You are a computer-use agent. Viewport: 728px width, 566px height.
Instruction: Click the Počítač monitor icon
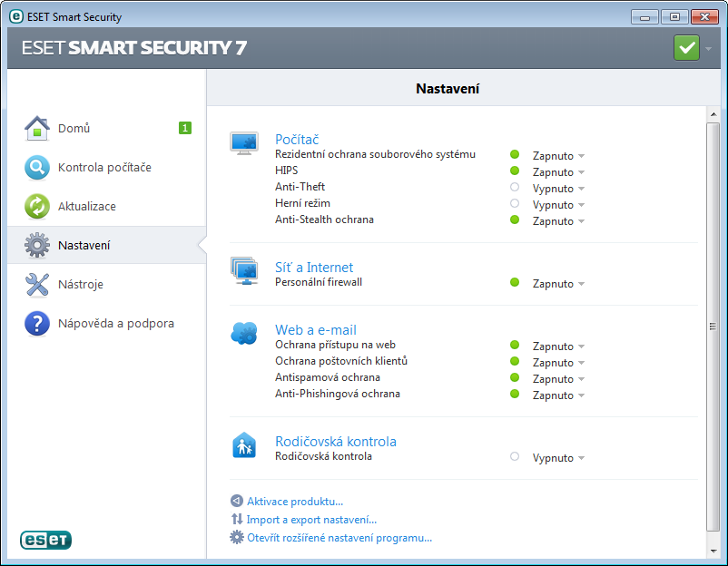[x=244, y=143]
